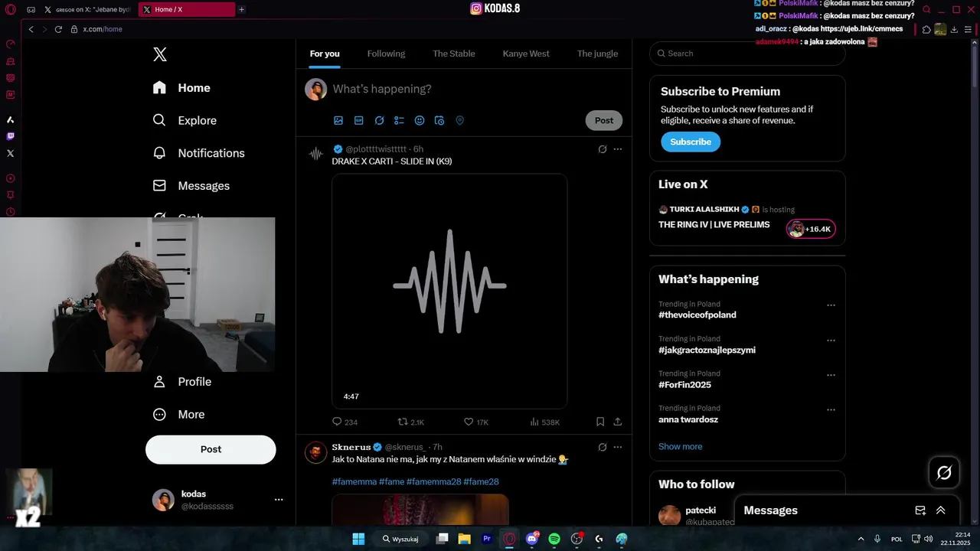The image size is (980, 551).
Task: Click the blue Subscribe button
Action: pyautogui.click(x=691, y=142)
